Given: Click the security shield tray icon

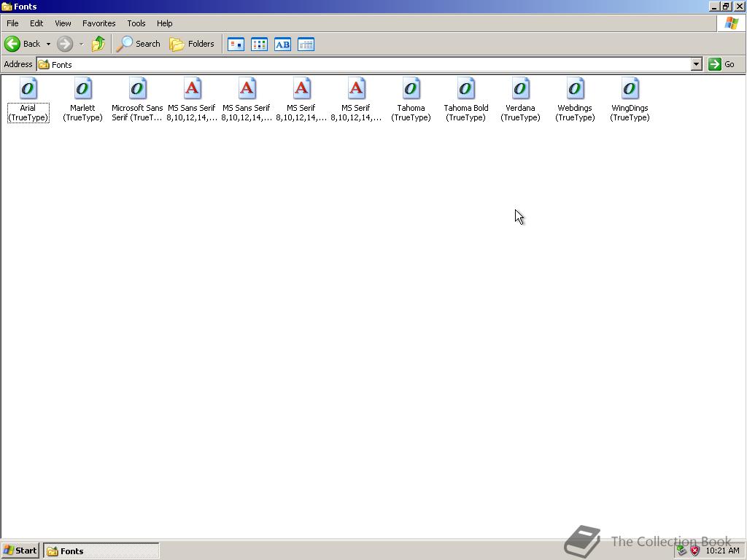Looking at the screenshot, I should point(695,551).
